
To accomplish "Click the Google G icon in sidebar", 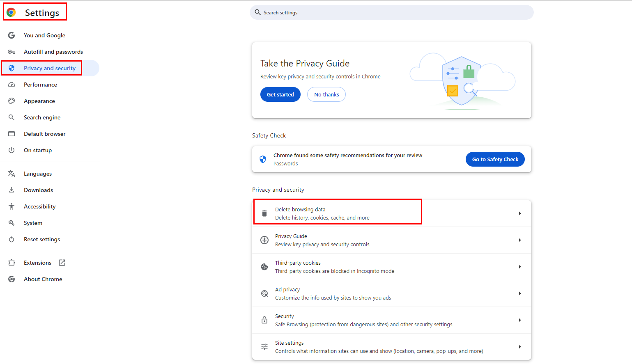I will pos(11,35).
